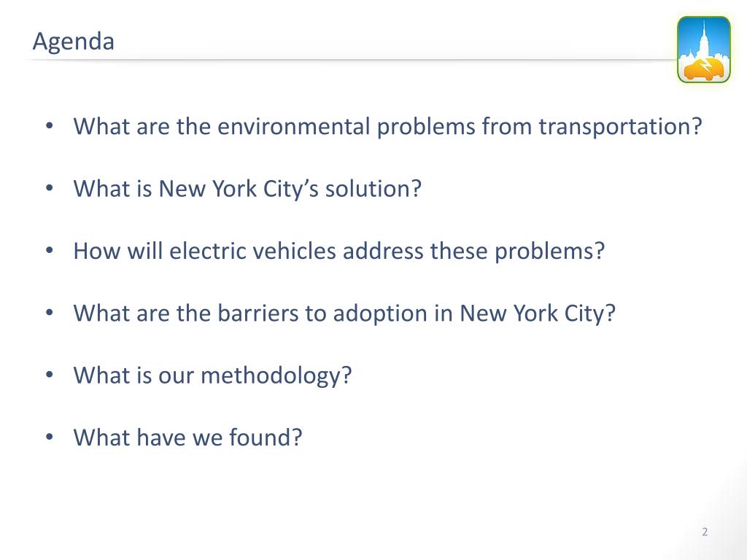This screenshot has width=747, height=560.
Task: Click the environmental problems from transportation line
Action: pos(387,127)
